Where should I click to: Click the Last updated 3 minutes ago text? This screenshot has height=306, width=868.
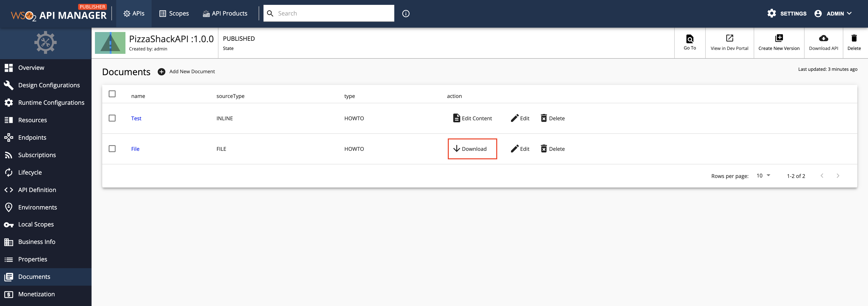point(828,69)
